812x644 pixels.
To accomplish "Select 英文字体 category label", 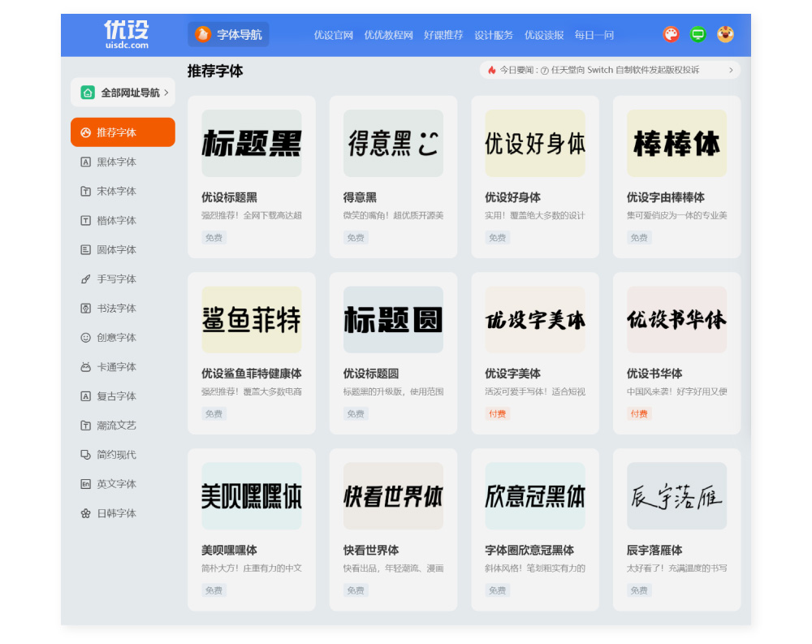I will tap(116, 484).
